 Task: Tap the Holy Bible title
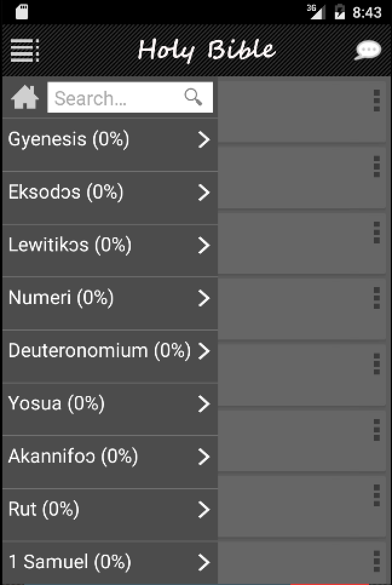click(206, 50)
